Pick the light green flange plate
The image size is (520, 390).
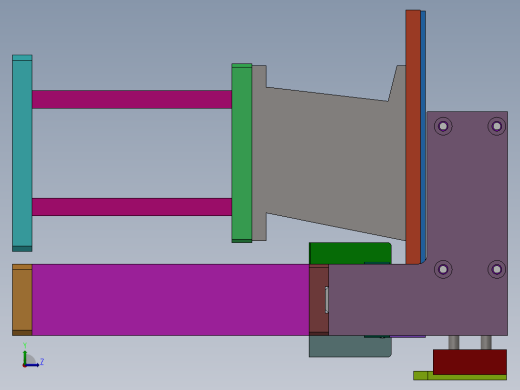(242, 153)
